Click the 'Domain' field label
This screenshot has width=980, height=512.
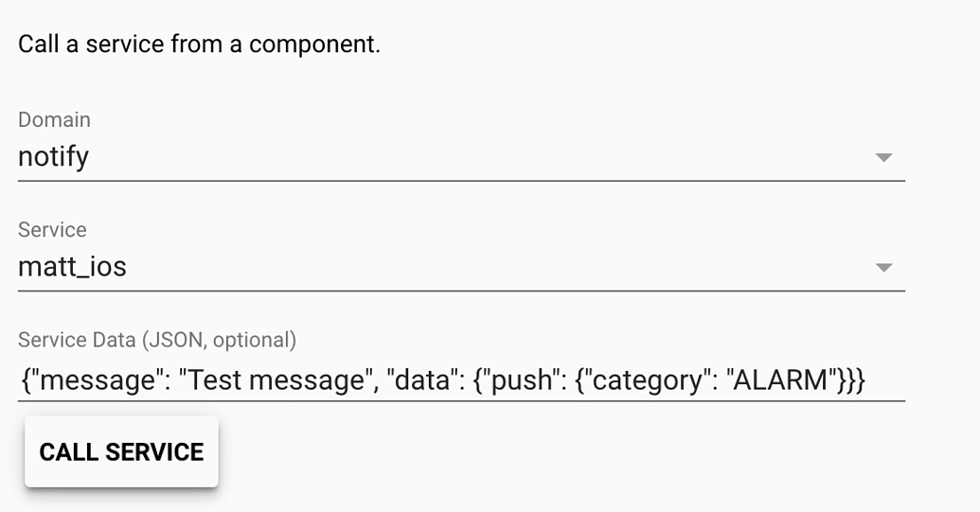pos(54,120)
